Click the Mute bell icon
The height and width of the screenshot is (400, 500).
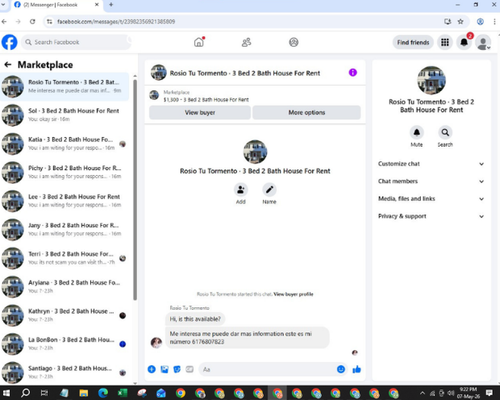pyautogui.click(x=417, y=132)
